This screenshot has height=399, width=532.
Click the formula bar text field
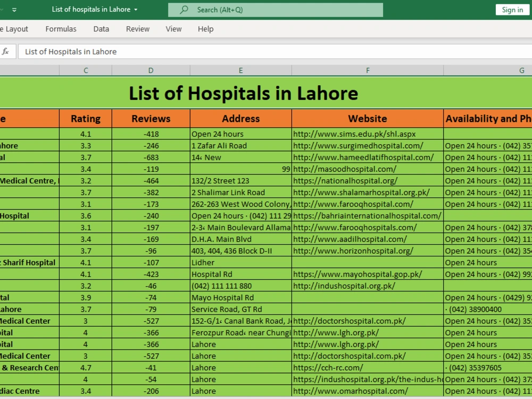click(x=275, y=52)
